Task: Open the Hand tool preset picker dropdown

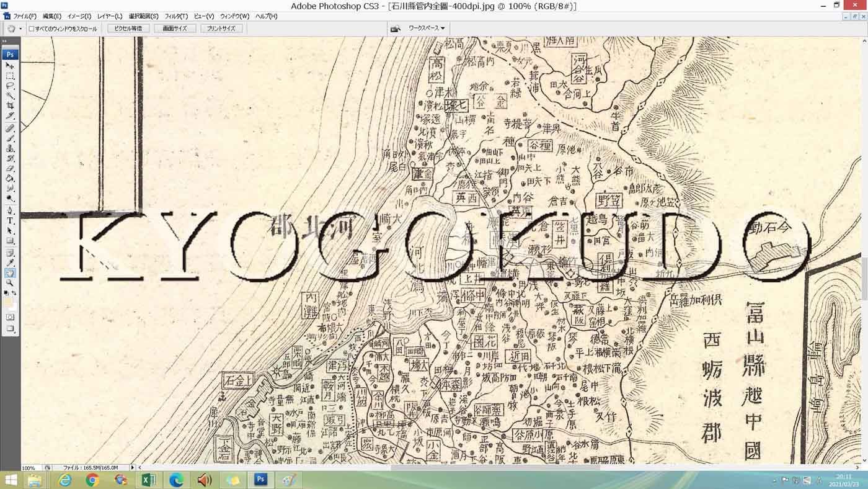Action: click(20, 29)
